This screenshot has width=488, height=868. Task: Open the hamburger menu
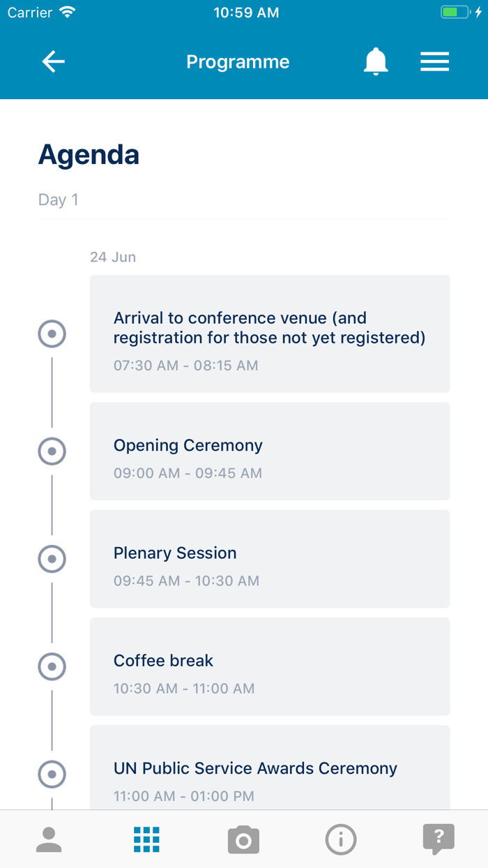(x=434, y=61)
